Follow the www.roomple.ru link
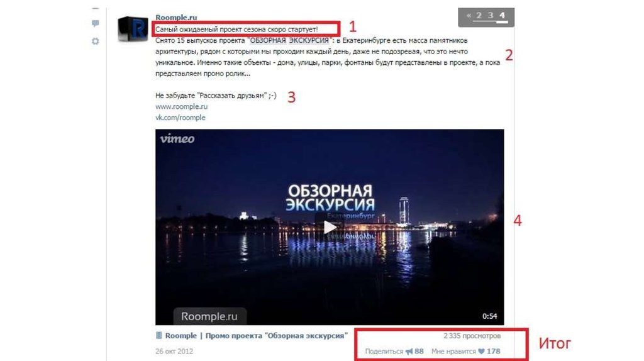Screen dimensions: 644x361 click(x=182, y=106)
